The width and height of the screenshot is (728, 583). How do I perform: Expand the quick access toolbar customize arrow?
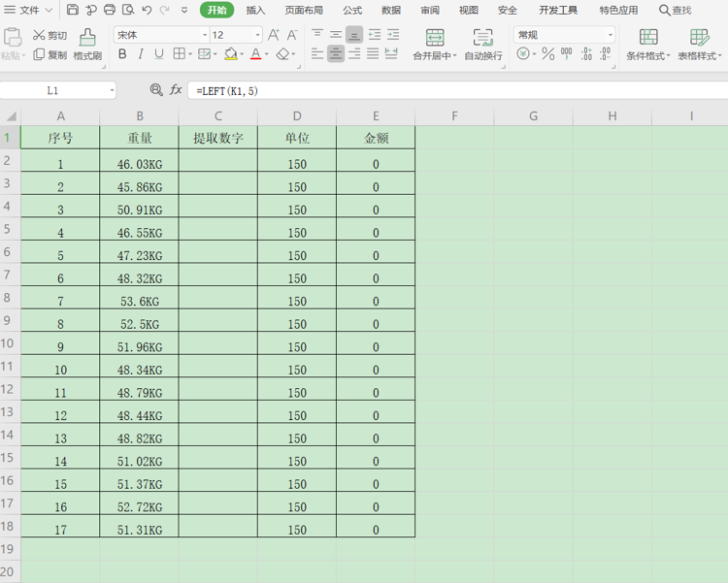184,10
